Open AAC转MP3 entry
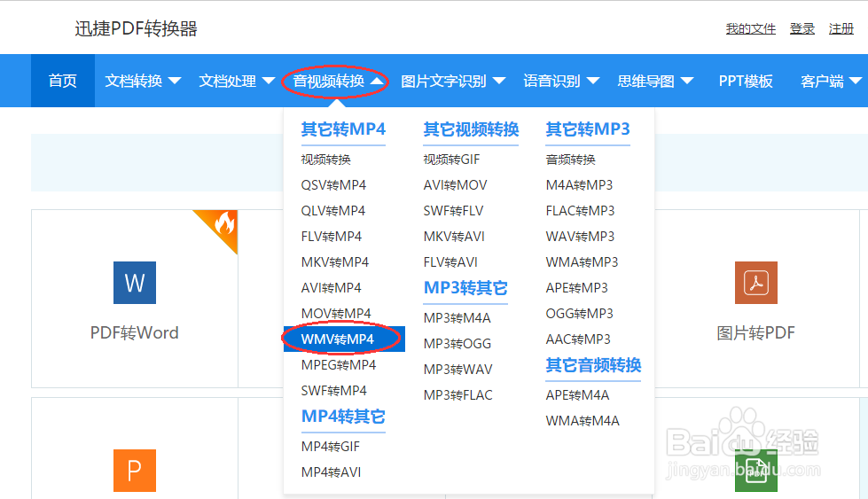Image resolution: width=868 pixels, height=499 pixels. (x=578, y=339)
